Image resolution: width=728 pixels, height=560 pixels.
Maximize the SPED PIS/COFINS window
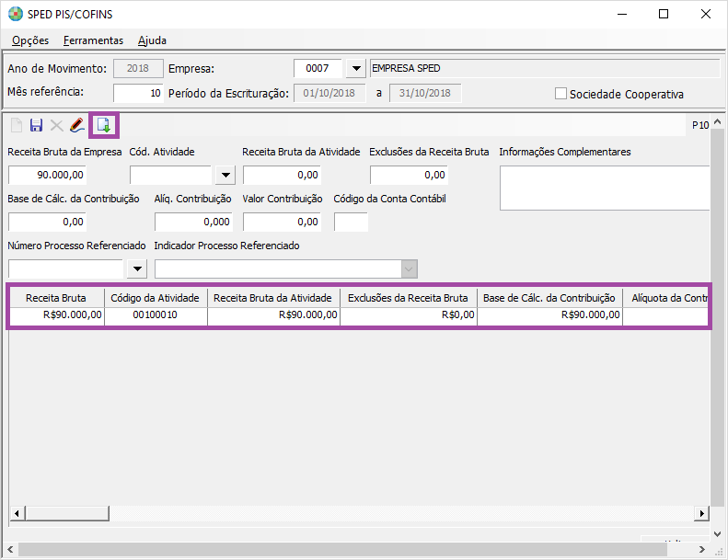[x=664, y=14]
